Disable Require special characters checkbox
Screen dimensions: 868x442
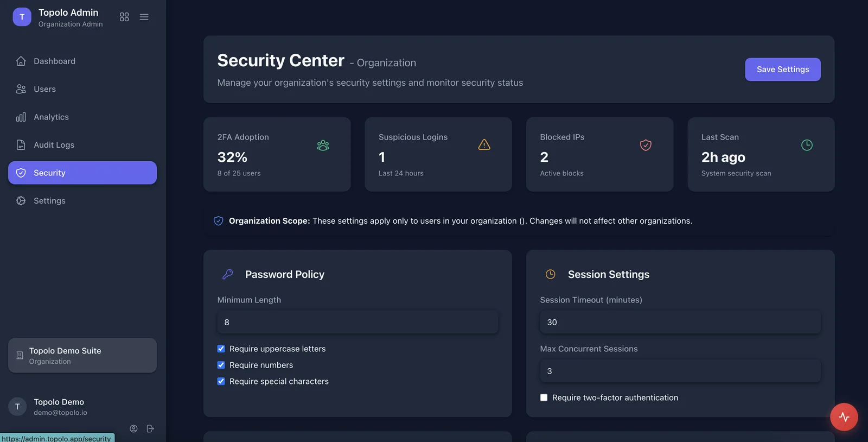221,381
